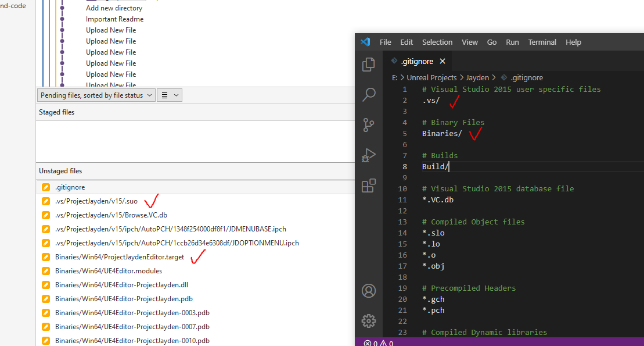This screenshot has height=346, width=644.
Task: Open the pending files sort dropdown
Action: pos(96,95)
